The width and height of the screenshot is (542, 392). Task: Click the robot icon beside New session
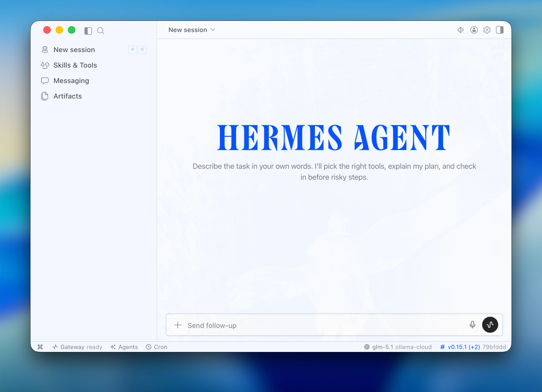click(45, 50)
